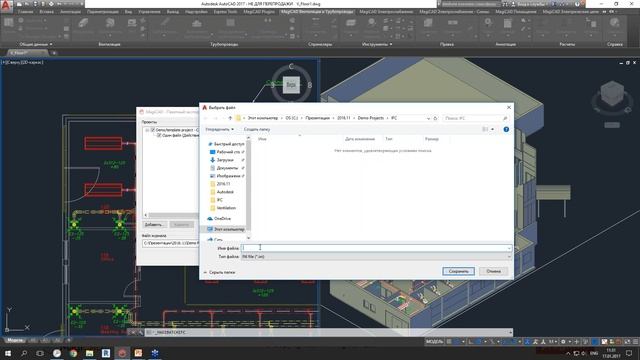The image size is (640, 360).
Task: Select Этот компьютер in the sidebar
Action: 226,229
